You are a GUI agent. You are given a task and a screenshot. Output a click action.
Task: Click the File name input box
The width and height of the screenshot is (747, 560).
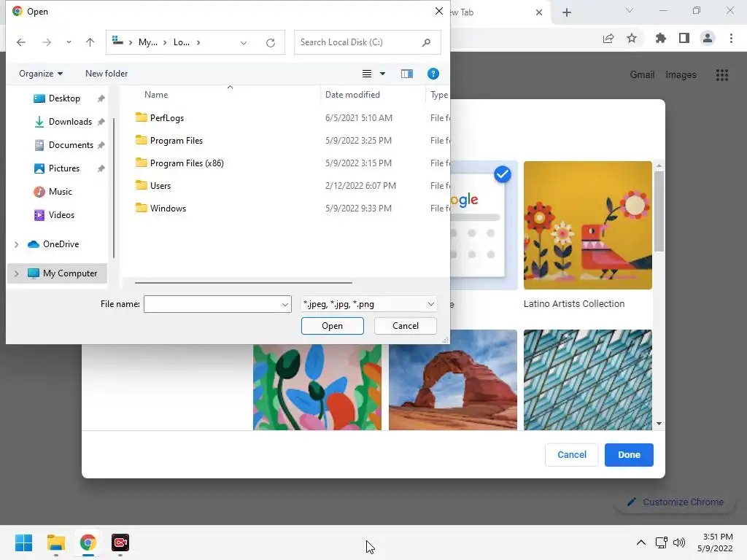click(x=212, y=304)
